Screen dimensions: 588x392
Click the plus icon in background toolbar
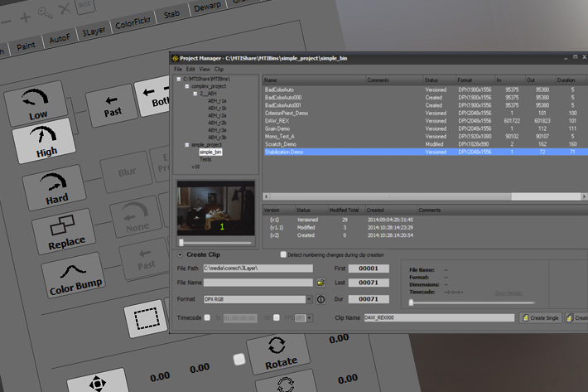[25, 17]
